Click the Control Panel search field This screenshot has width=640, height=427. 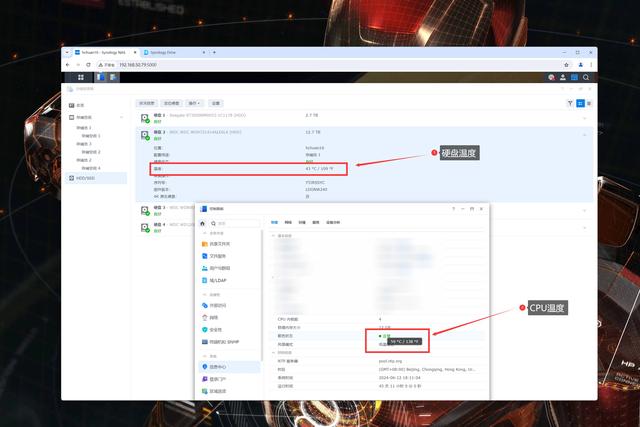[x=235, y=224]
